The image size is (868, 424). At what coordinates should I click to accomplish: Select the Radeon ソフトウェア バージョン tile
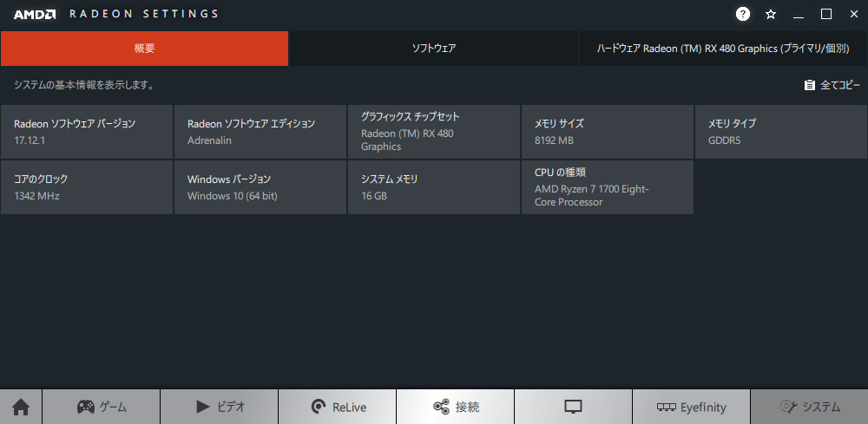pyautogui.click(x=87, y=132)
